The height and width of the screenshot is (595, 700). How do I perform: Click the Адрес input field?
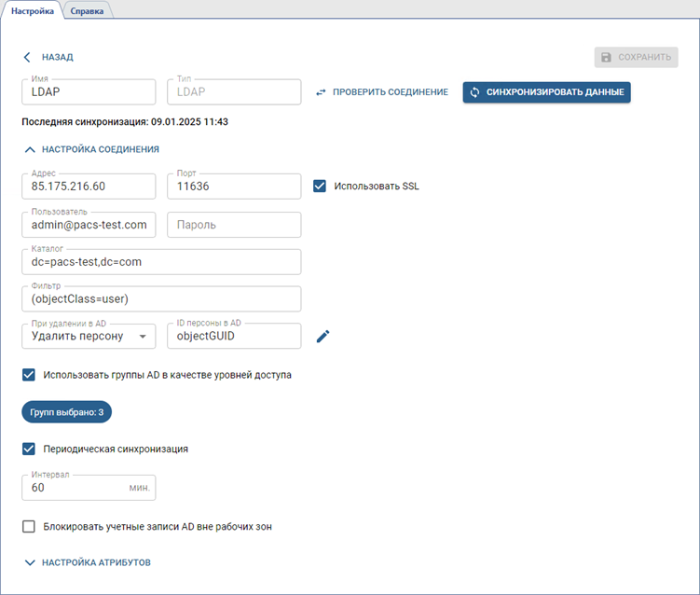point(89,187)
